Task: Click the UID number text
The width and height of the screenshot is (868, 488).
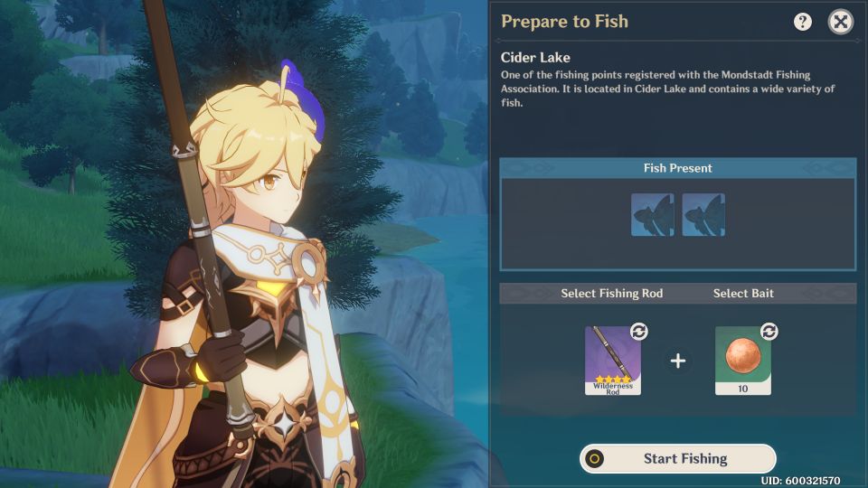Action: tap(800, 481)
